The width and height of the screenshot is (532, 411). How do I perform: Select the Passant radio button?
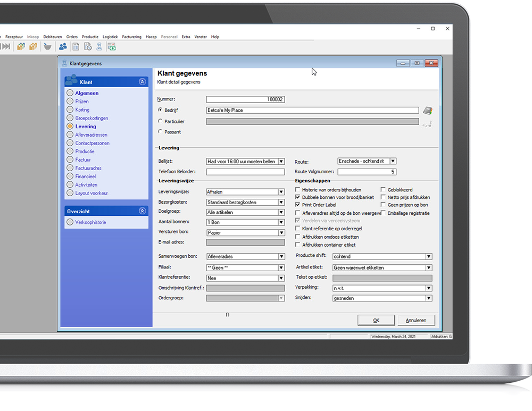tap(160, 131)
